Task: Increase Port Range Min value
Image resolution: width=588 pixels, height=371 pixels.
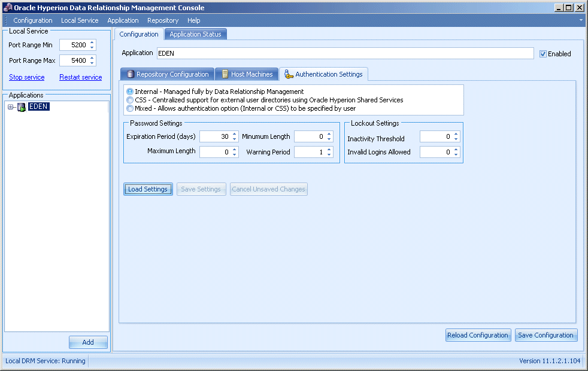Action: pos(92,42)
